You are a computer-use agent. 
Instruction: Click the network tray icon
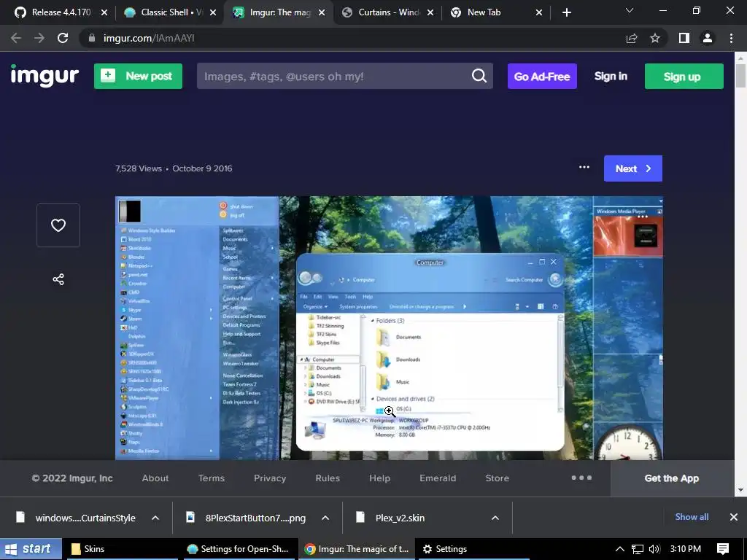point(638,549)
